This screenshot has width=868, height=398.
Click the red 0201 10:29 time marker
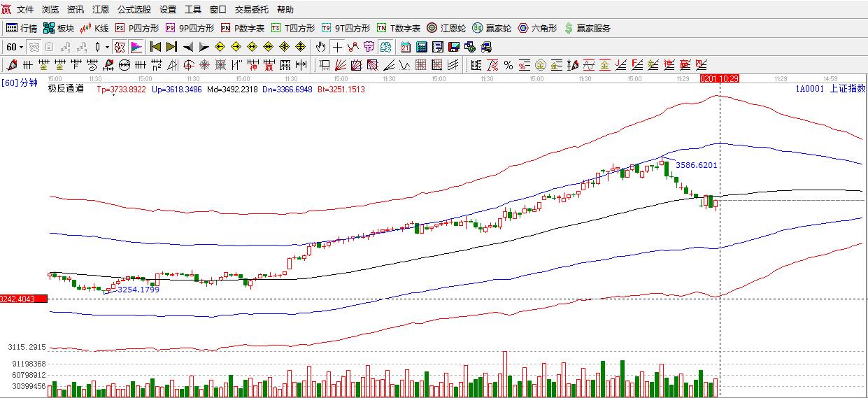coord(720,79)
